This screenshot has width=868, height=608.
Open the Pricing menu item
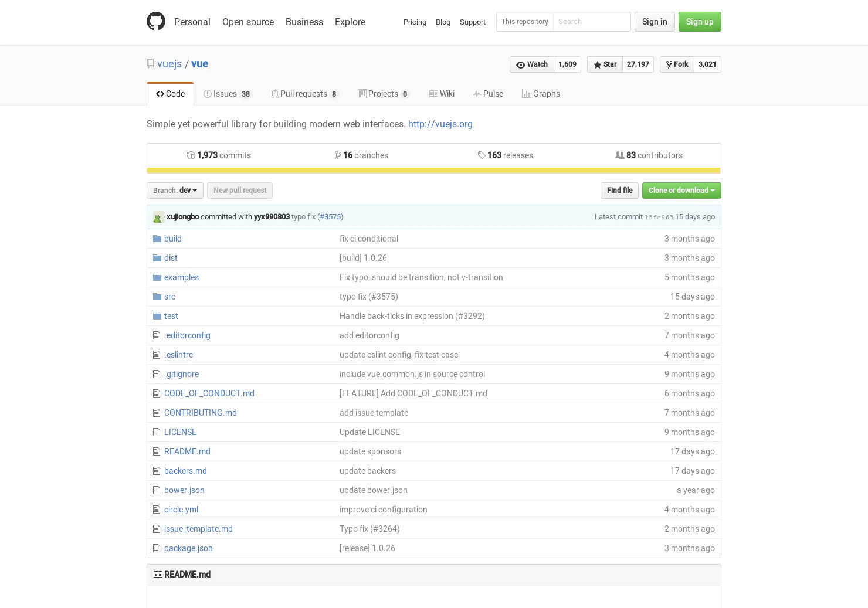point(415,22)
